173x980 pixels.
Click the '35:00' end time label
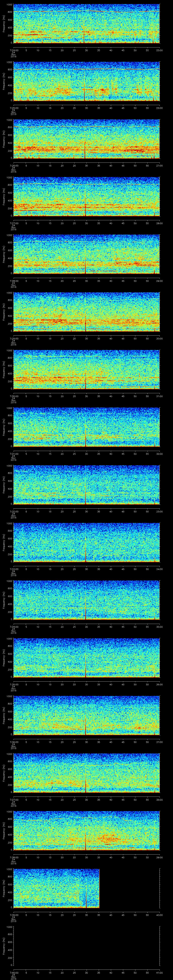pos(159,627)
